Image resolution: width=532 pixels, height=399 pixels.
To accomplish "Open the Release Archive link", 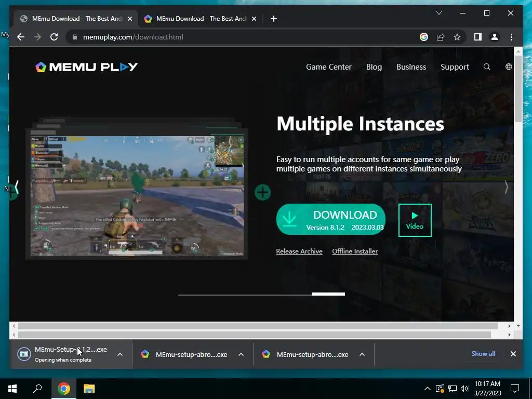I will 299,251.
